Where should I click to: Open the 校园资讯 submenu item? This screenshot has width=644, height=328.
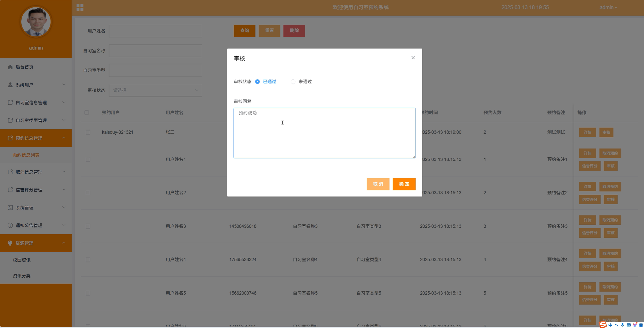click(x=22, y=260)
